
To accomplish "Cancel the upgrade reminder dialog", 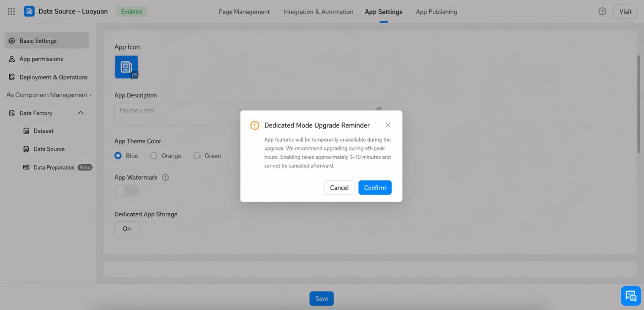I will pos(339,188).
